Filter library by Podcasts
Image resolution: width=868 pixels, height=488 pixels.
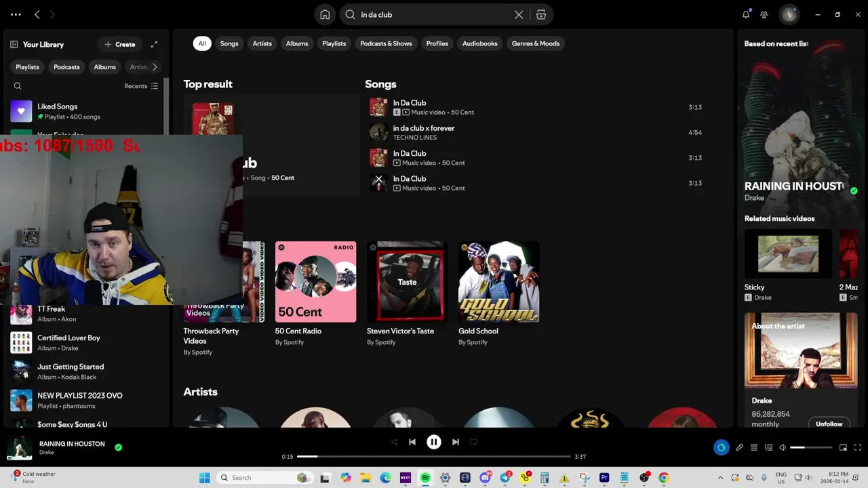pos(66,67)
